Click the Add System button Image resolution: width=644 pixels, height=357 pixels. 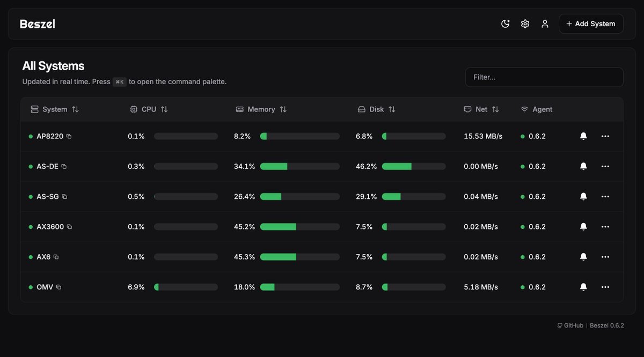click(591, 24)
